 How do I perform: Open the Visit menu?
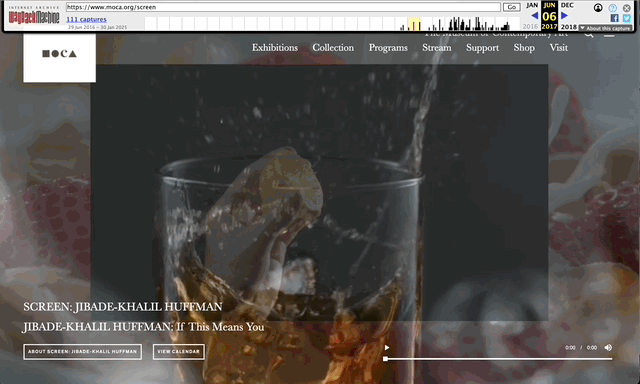[558, 48]
